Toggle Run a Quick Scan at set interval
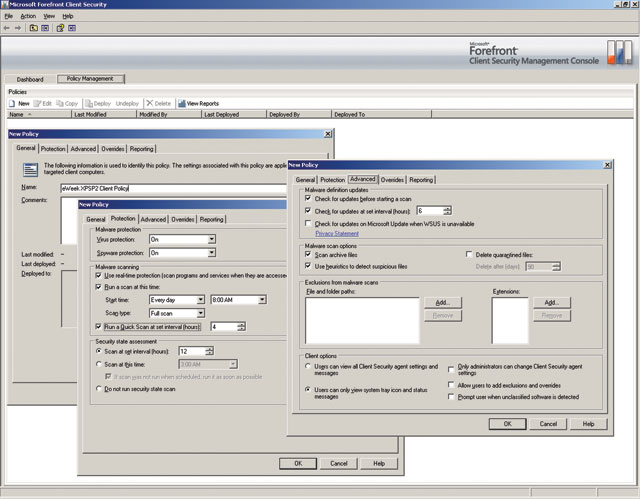This screenshot has width=640, height=499. coord(98,326)
